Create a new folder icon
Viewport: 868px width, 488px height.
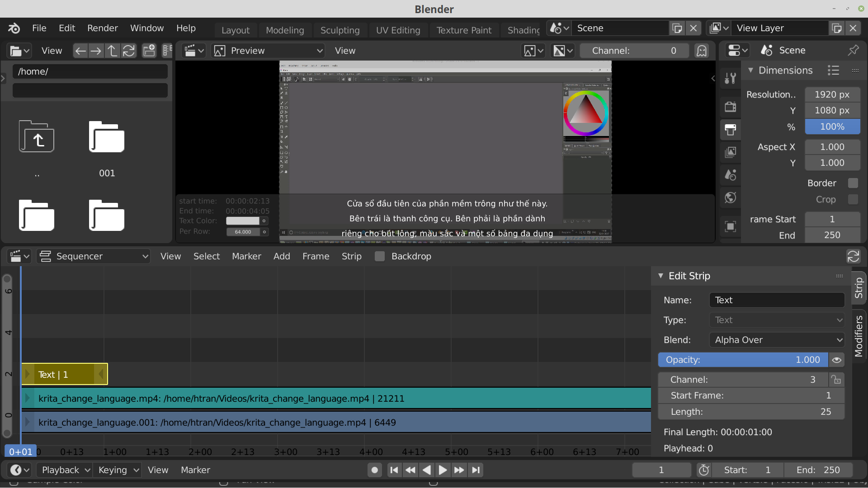[149, 51]
